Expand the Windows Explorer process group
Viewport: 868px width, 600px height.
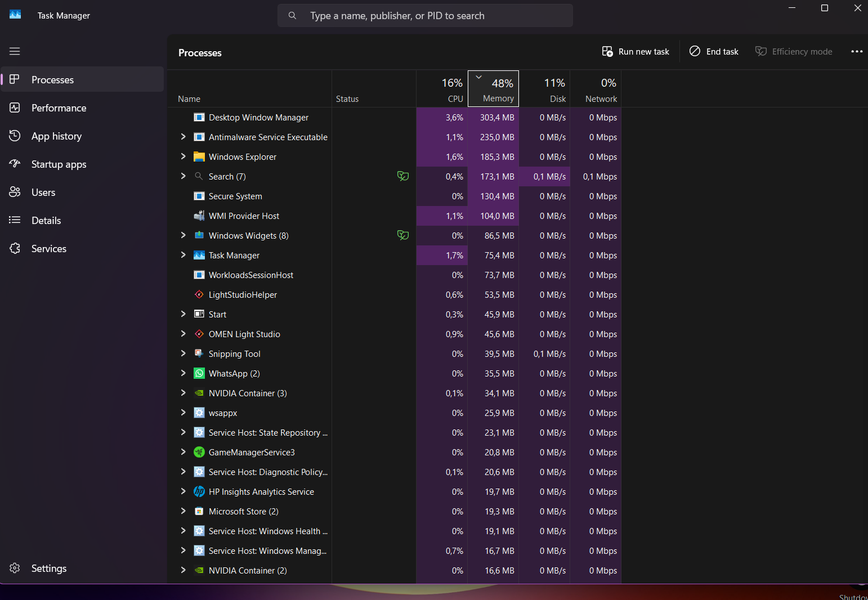tap(183, 156)
